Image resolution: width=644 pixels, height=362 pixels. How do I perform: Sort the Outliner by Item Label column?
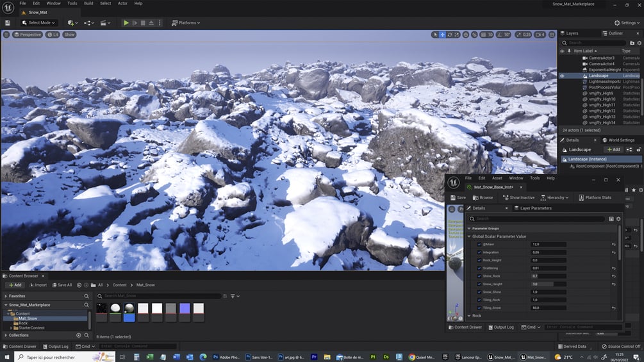pos(585,51)
